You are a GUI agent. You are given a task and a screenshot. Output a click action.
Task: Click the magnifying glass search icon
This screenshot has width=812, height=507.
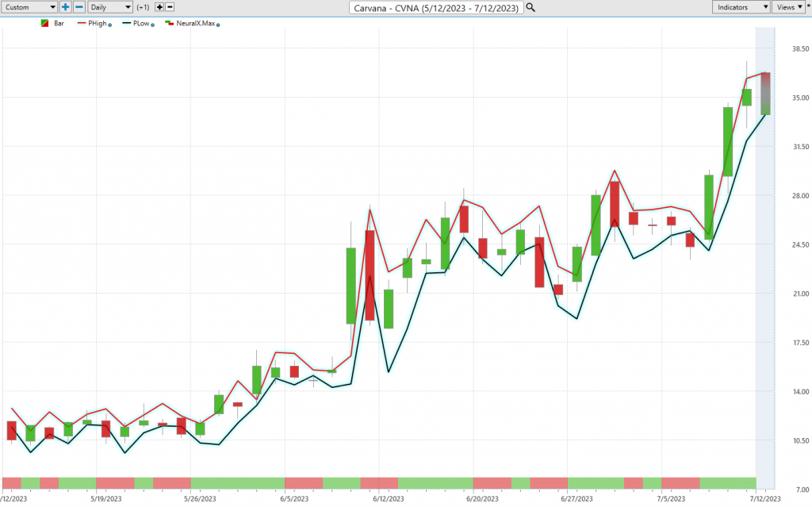pos(530,8)
